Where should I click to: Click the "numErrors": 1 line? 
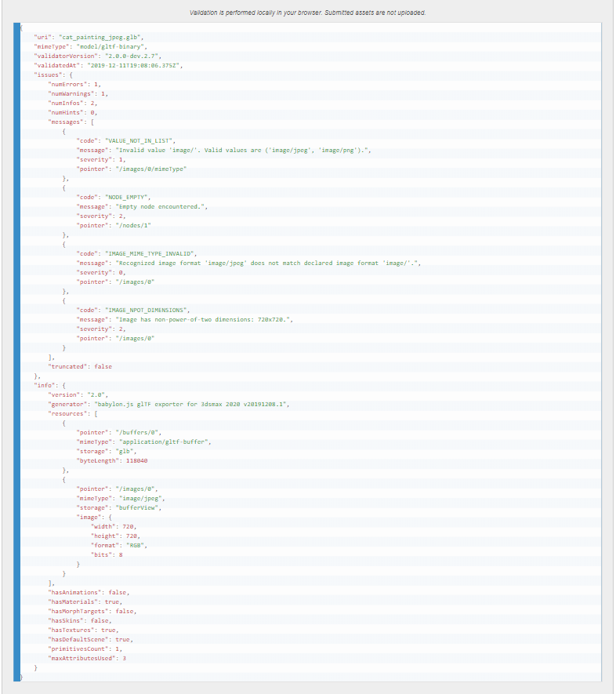74,84
